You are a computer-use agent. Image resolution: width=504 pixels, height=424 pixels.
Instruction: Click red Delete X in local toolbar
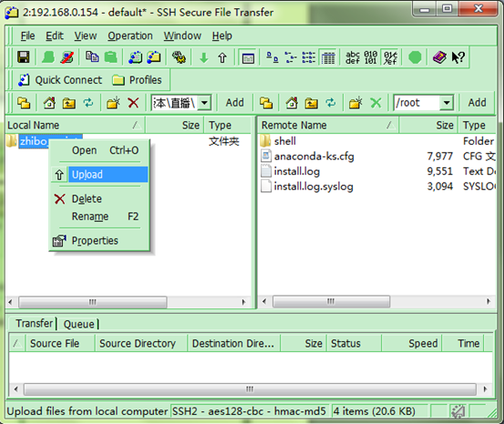coord(133,103)
